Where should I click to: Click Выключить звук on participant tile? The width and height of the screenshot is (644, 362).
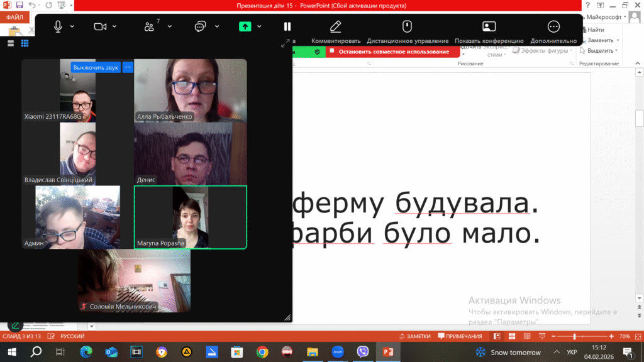tap(96, 67)
